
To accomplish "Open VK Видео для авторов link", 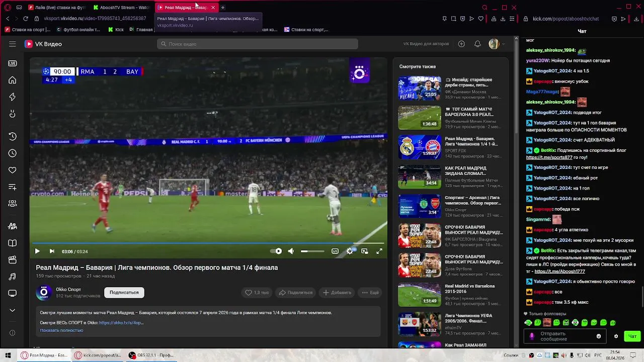I will (x=426, y=44).
